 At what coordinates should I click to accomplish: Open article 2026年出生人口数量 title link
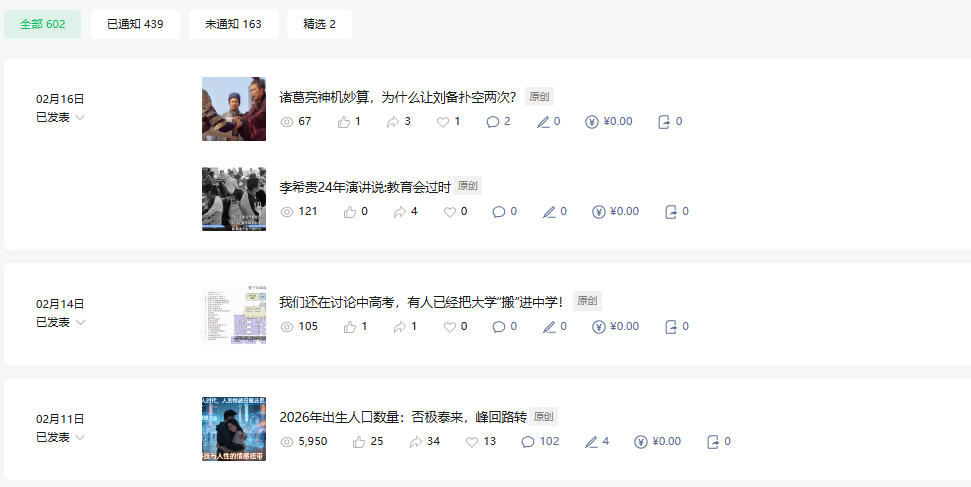pyautogui.click(x=403, y=417)
